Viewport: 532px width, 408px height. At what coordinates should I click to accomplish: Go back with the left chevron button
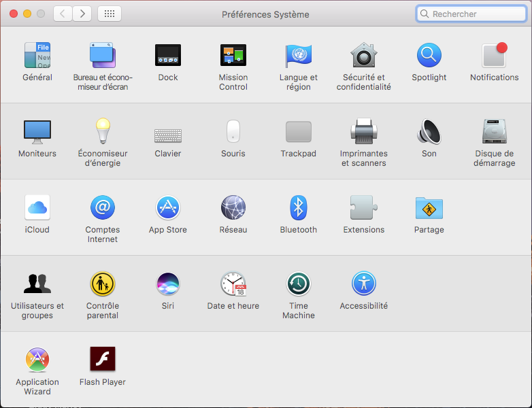[x=63, y=14]
